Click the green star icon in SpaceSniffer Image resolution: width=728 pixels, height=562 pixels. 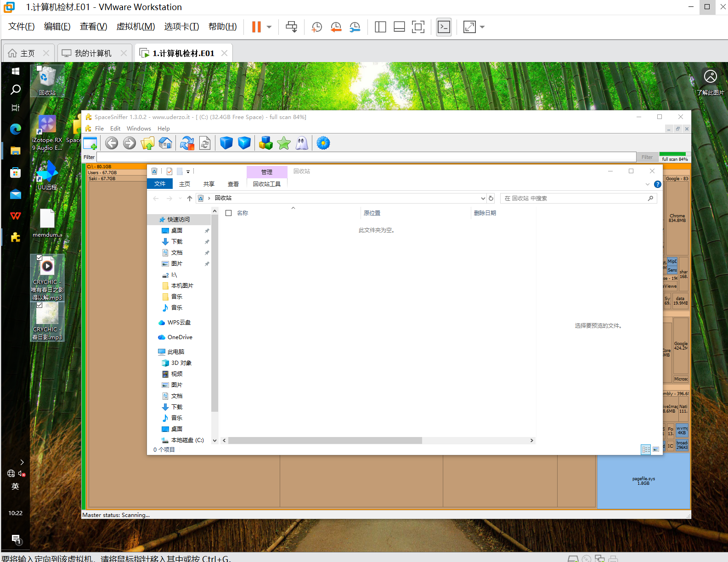(284, 143)
